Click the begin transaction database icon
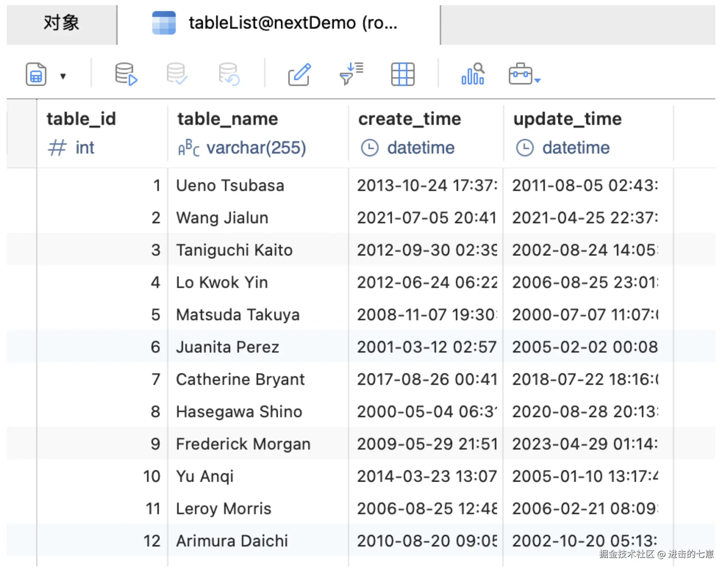 click(x=126, y=74)
